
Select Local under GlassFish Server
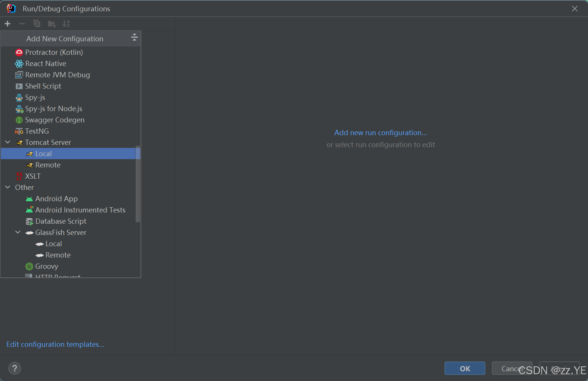click(x=54, y=244)
